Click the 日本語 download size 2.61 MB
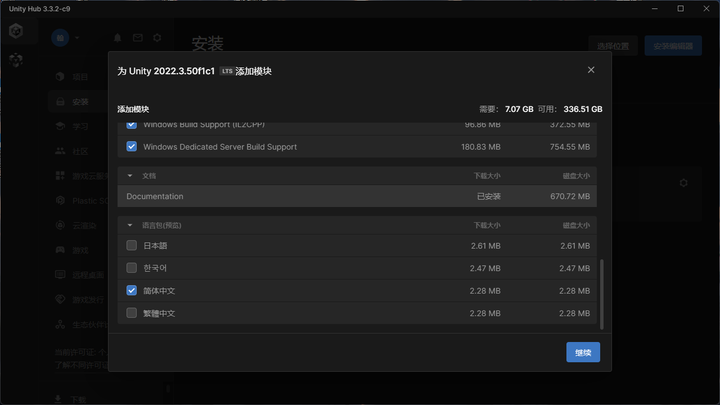 click(485, 246)
